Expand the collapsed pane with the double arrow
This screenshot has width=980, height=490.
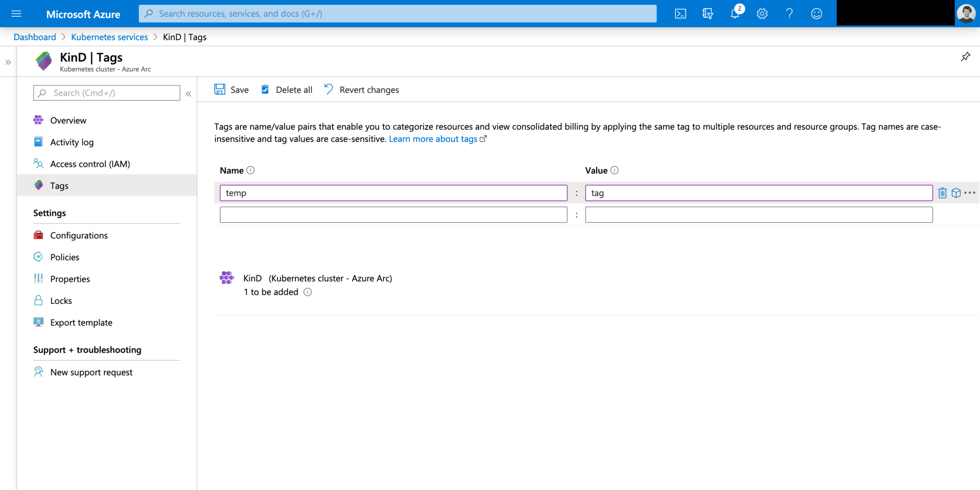(x=8, y=62)
